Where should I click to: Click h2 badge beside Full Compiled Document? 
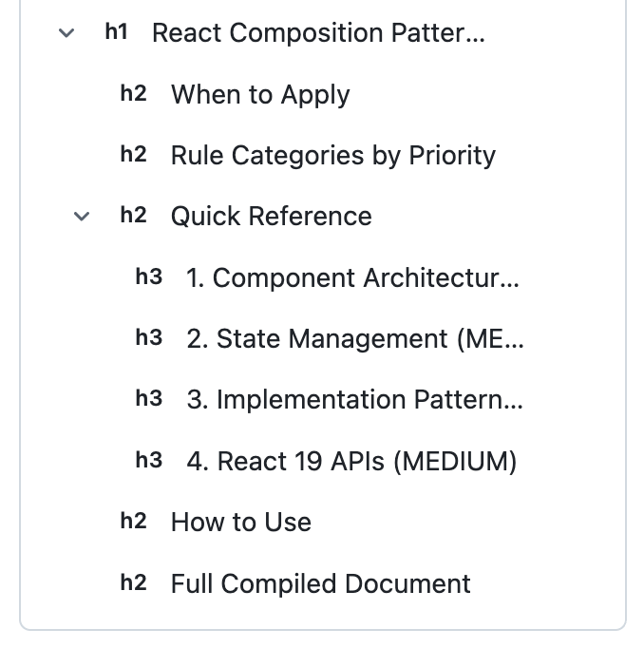tap(133, 582)
